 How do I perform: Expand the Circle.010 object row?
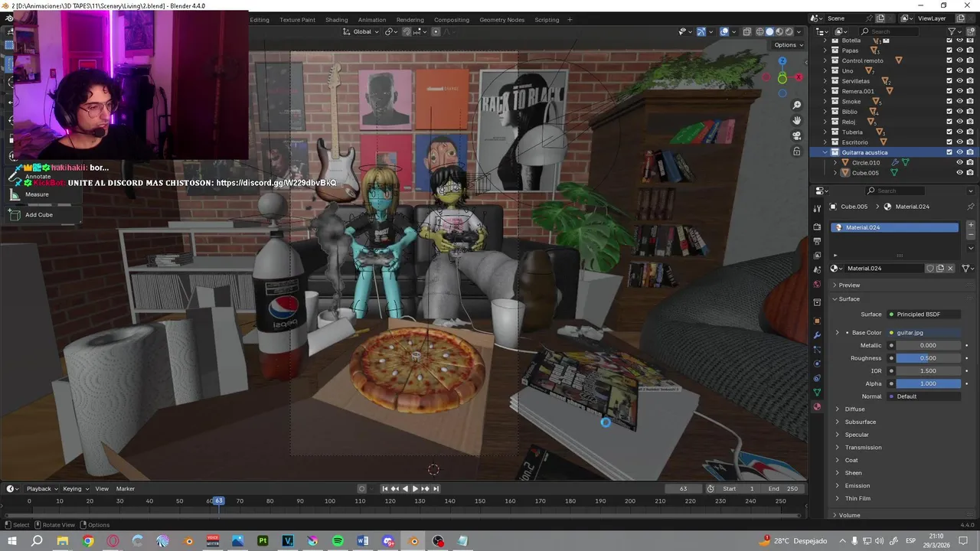coord(835,162)
